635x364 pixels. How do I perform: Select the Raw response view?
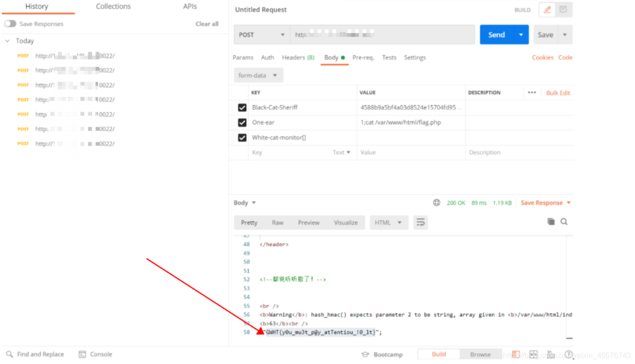click(278, 223)
